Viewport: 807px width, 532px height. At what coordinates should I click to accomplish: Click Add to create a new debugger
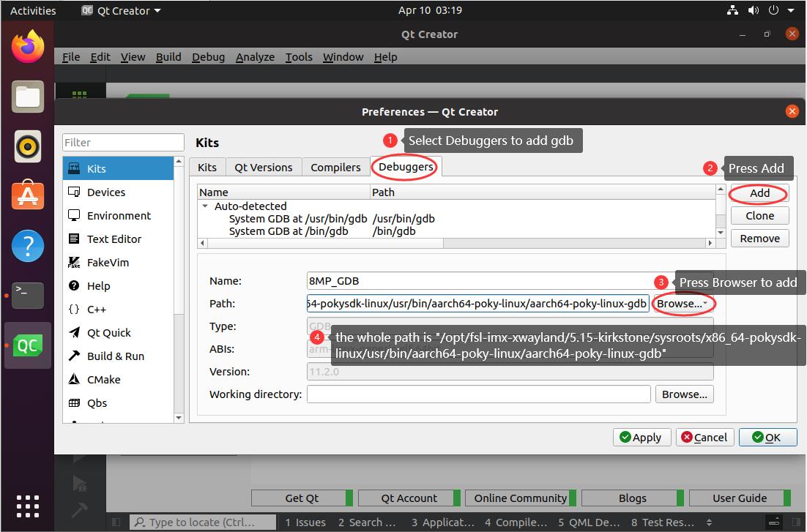[x=759, y=193]
